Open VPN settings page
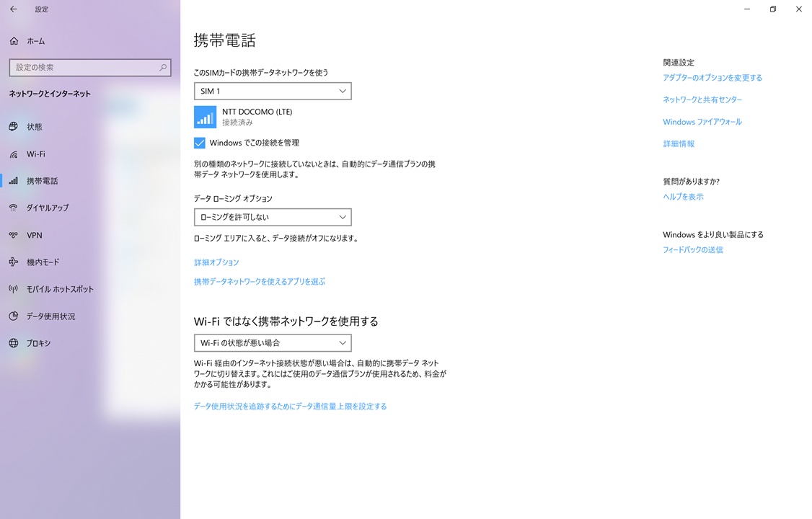The image size is (812, 519). pos(90,235)
